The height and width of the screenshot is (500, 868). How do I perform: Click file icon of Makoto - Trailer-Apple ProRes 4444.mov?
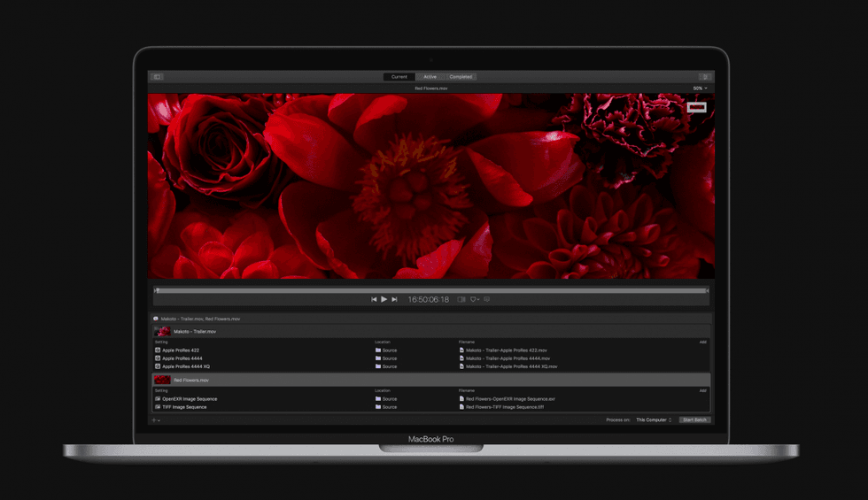click(461, 358)
